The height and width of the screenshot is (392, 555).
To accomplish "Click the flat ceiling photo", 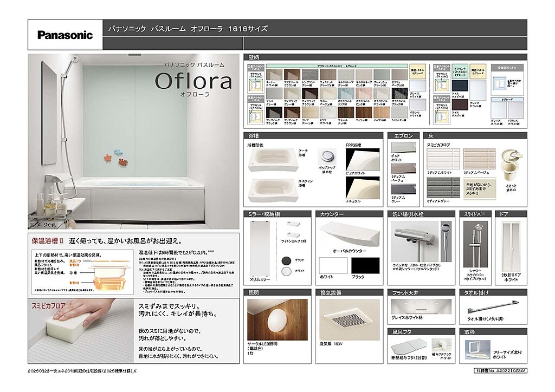I will point(421,307).
